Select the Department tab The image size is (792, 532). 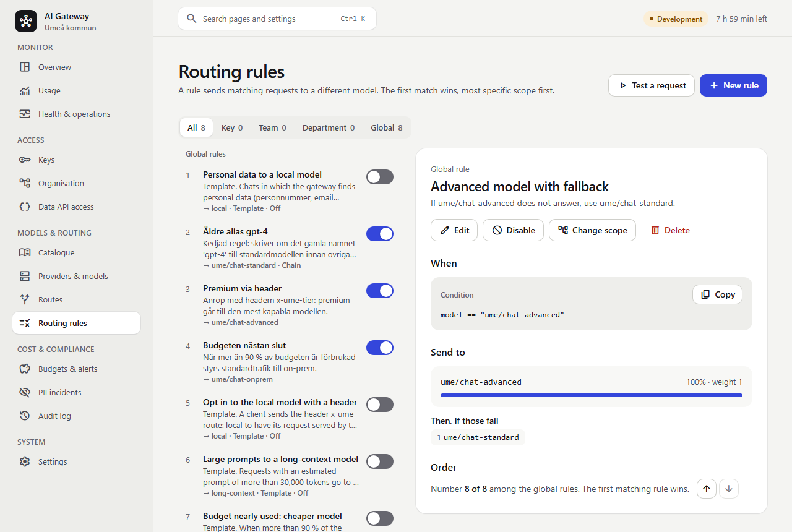pos(329,127)
